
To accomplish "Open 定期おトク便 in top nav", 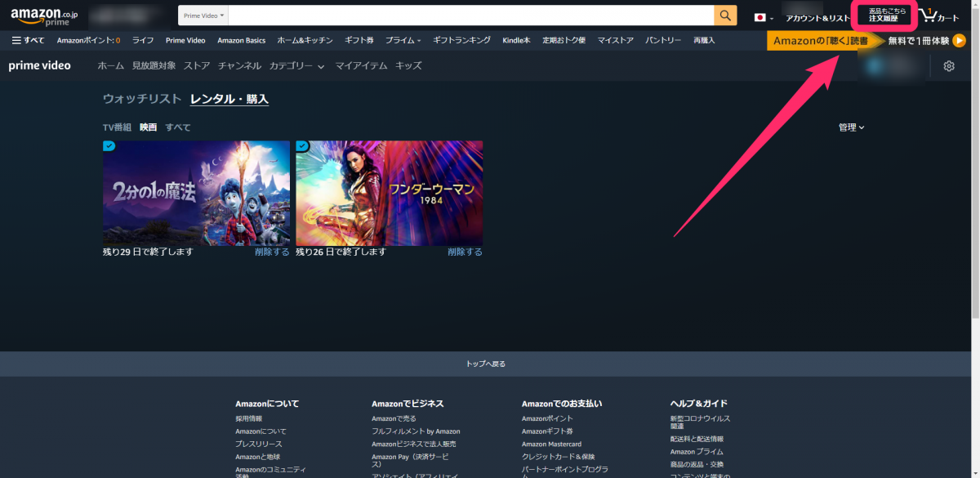I will click(563, 40).
